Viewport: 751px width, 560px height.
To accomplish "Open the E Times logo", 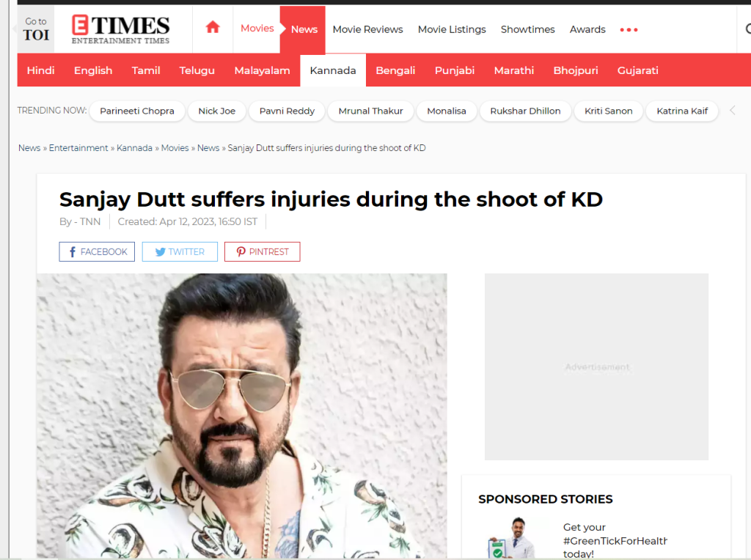I will coord(121,29).
